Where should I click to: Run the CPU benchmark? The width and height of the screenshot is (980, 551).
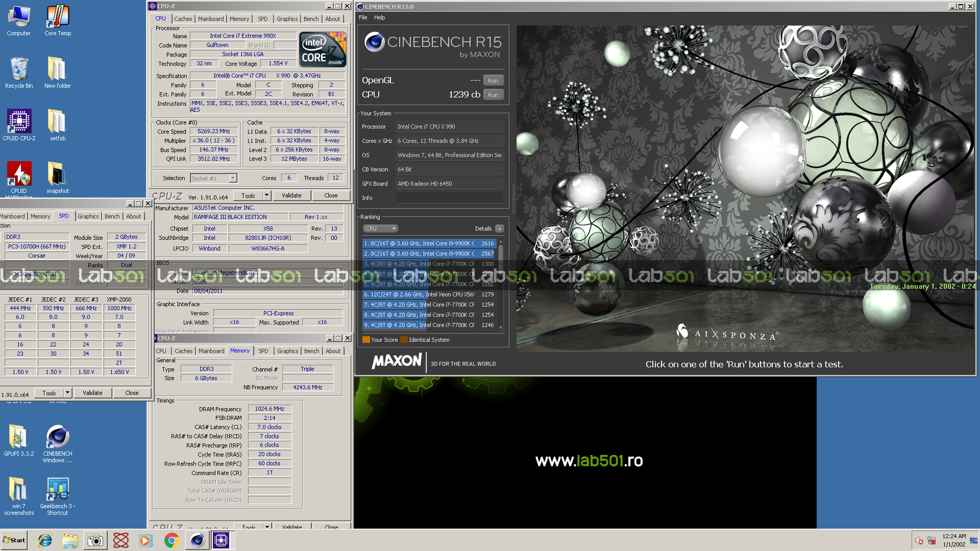pyautogui.click(x=493, y=95)
